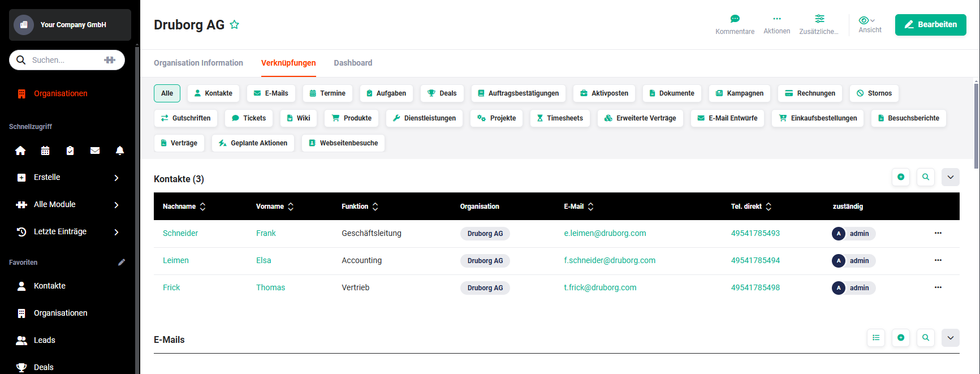Open row menu for Frick contact
Viewport: 980px width, 374px height.
click(x=938, y=287)
